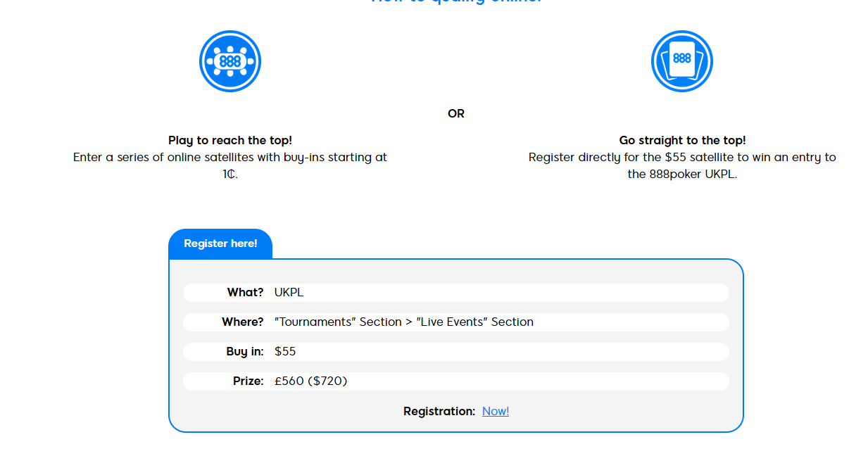This screenshot has width=868, height=449.
Task: Click the How to qualify online heading
Action: (456, 1)
